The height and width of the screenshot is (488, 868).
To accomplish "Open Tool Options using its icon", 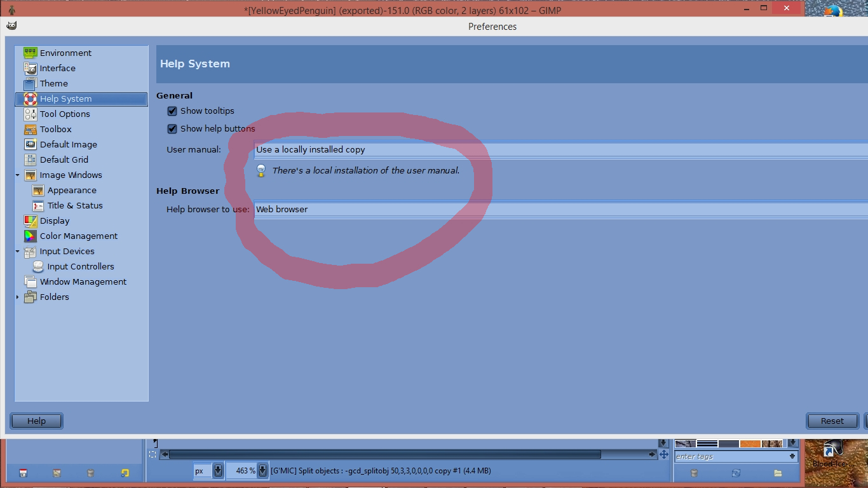I will [x=31, y=114].
